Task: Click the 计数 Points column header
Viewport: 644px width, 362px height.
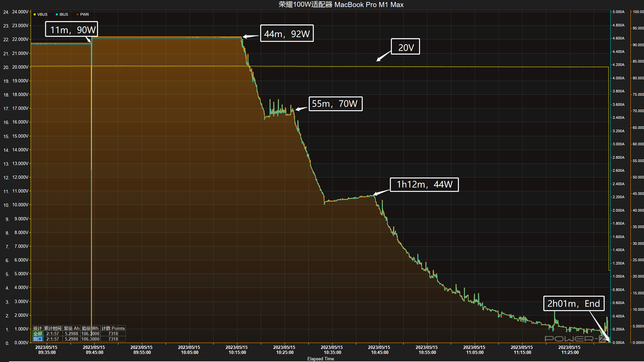Action: [113, 328]
